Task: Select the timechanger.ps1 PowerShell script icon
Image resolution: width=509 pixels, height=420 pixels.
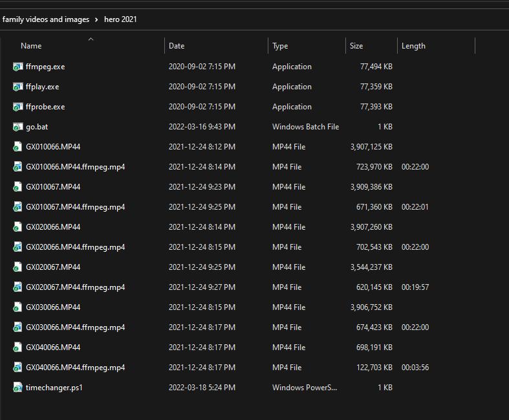Action: 17,388
